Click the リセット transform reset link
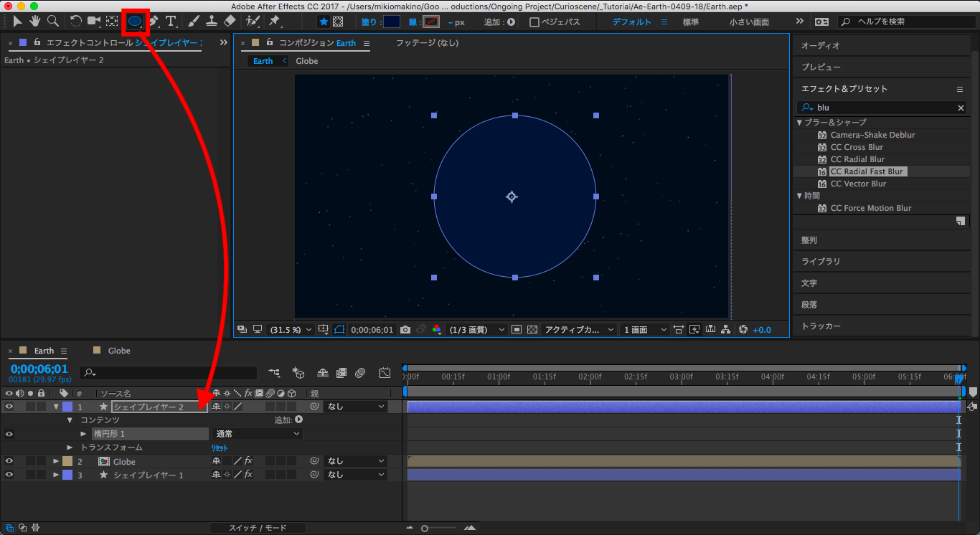This screenshot has width=980, height=535. [x=219, y=448]
